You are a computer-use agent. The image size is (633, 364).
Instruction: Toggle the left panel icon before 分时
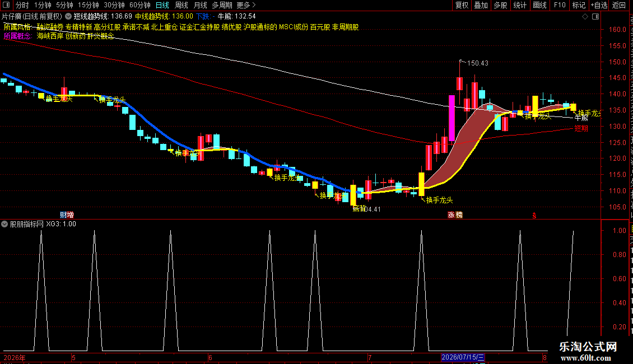coord(6,5)
